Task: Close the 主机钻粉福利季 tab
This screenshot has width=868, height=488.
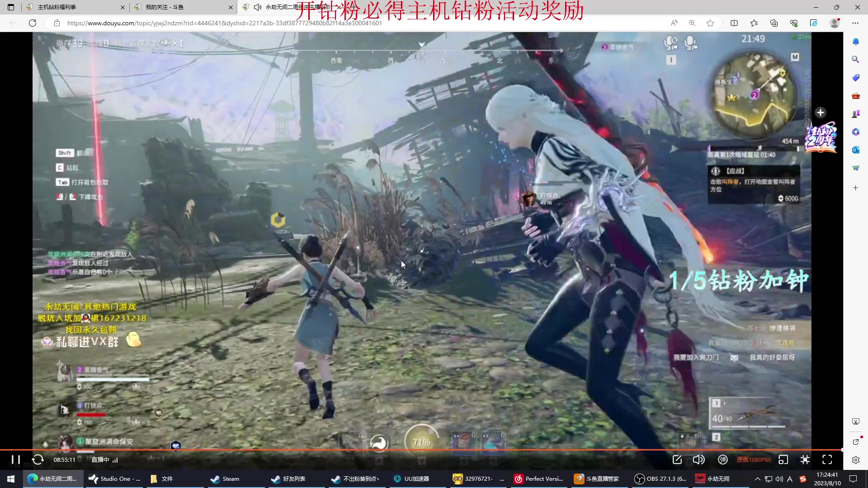Action: pyautogui.click(x=123, y=7)
